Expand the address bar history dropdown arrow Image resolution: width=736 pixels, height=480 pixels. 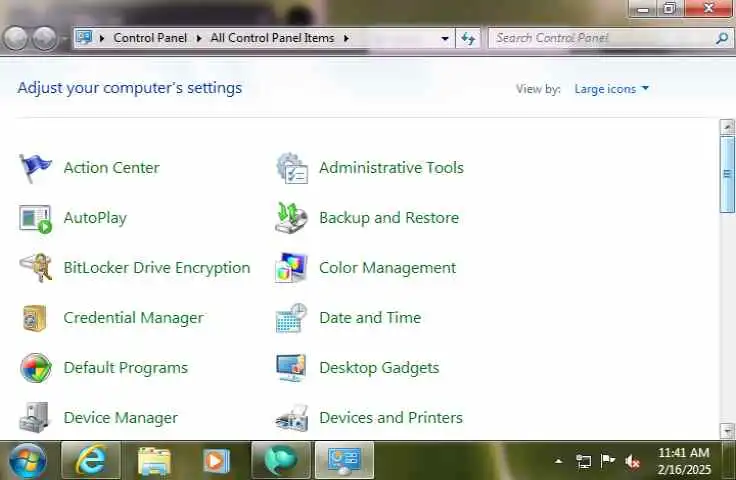coord(445,38)
